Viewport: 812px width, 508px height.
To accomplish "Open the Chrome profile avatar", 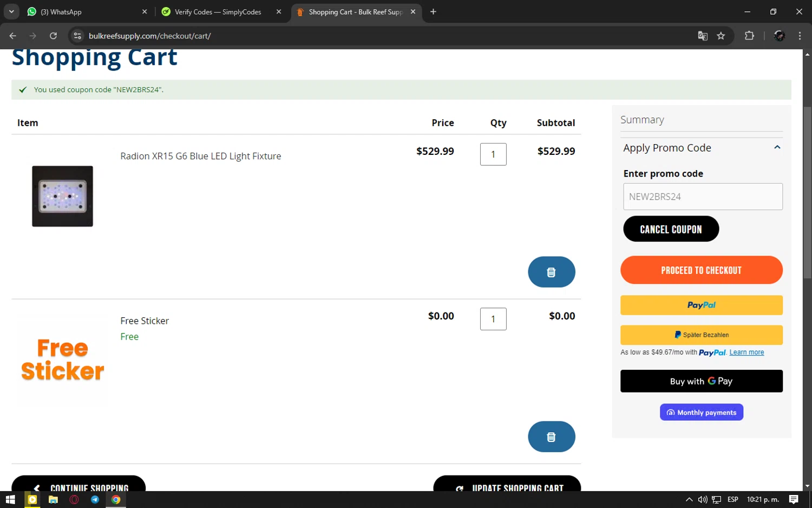I will click(780, 36).
